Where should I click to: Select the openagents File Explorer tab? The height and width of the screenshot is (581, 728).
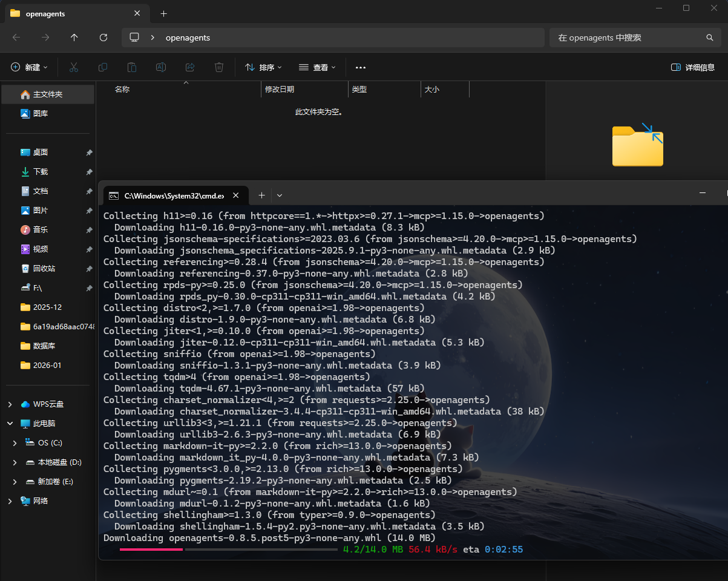click(76, 13)
